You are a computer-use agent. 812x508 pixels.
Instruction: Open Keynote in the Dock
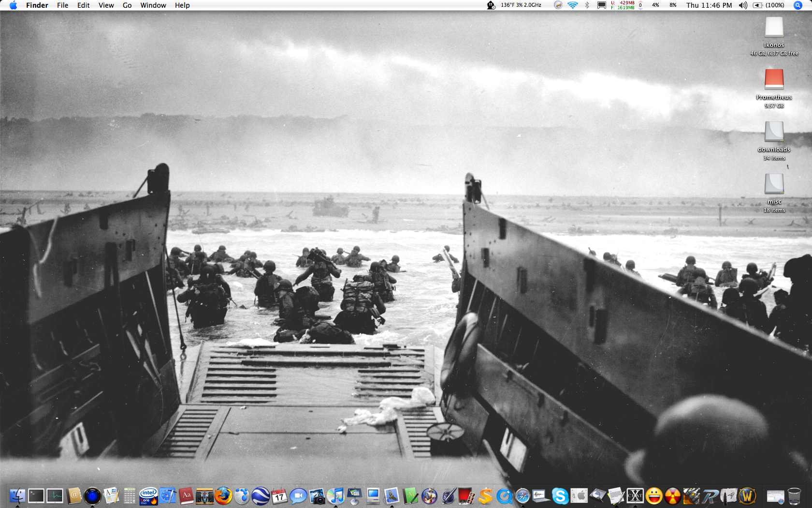[354, 496]
